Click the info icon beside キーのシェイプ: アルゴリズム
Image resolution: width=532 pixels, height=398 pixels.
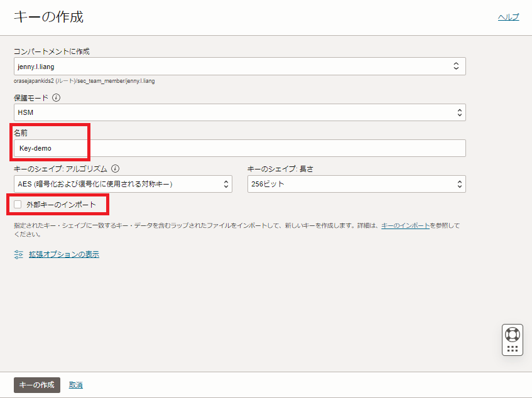[x=115, y=169]
